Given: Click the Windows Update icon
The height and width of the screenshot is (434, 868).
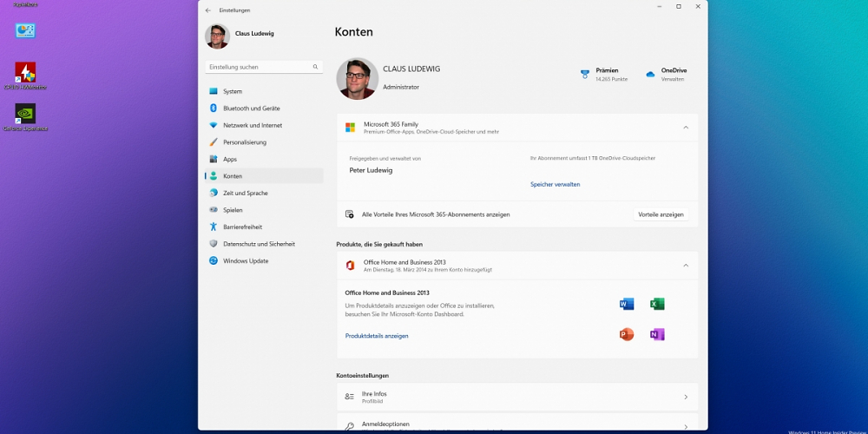Looking at the screenshot, I should point(214,260).
